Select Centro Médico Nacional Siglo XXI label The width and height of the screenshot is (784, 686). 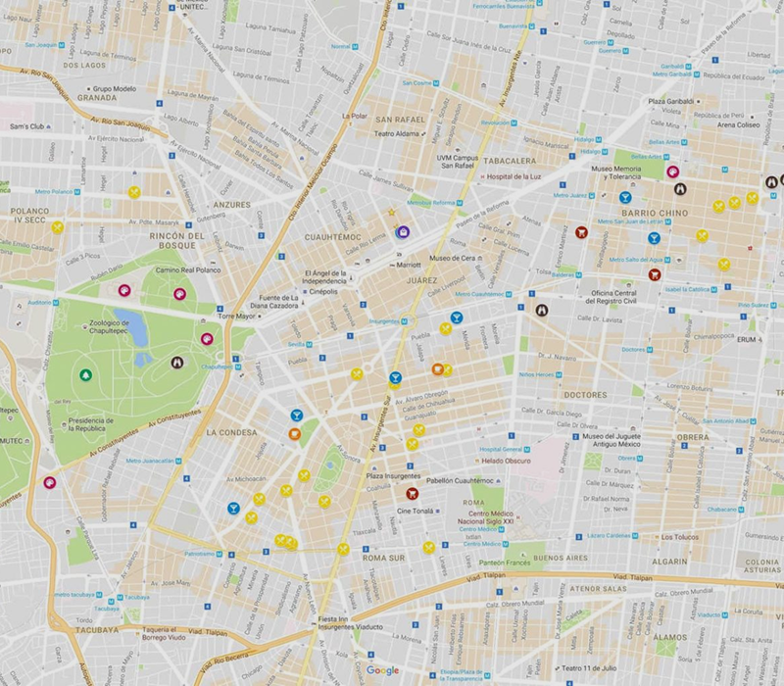click(486, 517)
